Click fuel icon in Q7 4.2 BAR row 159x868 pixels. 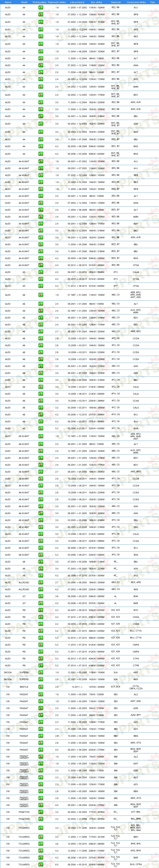point(41,603)
